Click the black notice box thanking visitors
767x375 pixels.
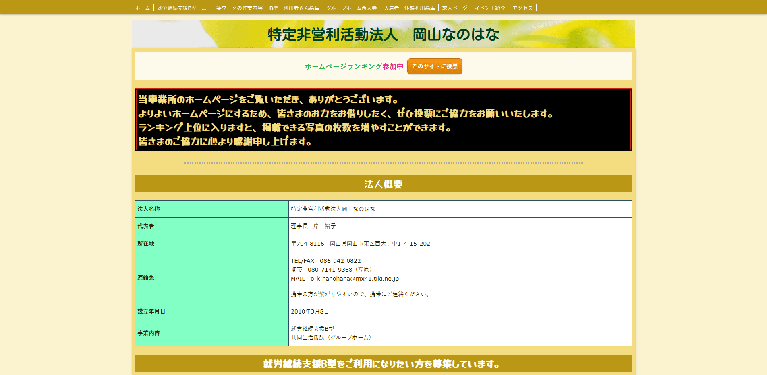point(384,119)
